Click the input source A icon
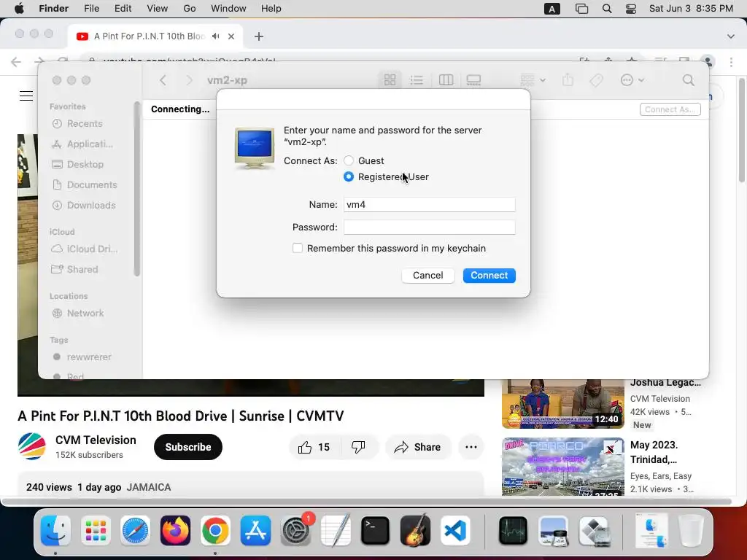 pos(551,9)
